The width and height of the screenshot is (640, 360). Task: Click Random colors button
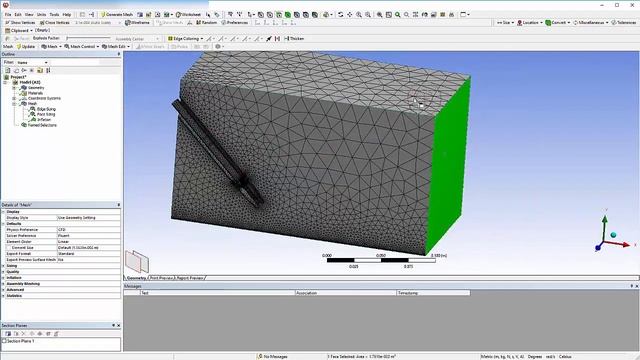(x=207, y=22)
